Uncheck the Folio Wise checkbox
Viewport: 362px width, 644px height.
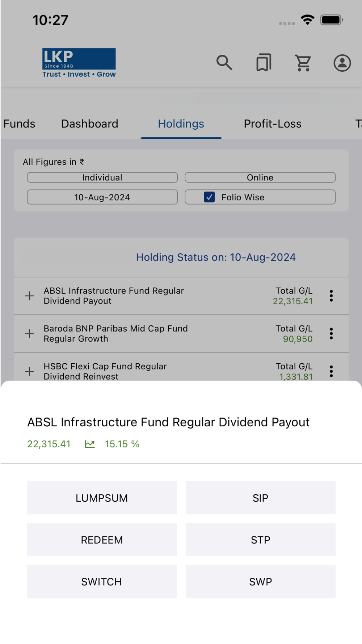point(209,197)
